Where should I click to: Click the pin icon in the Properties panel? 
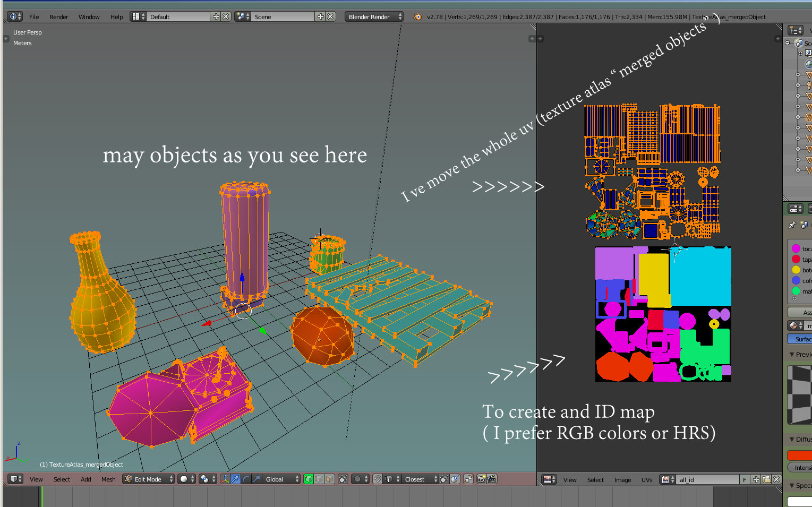[792, 225]
